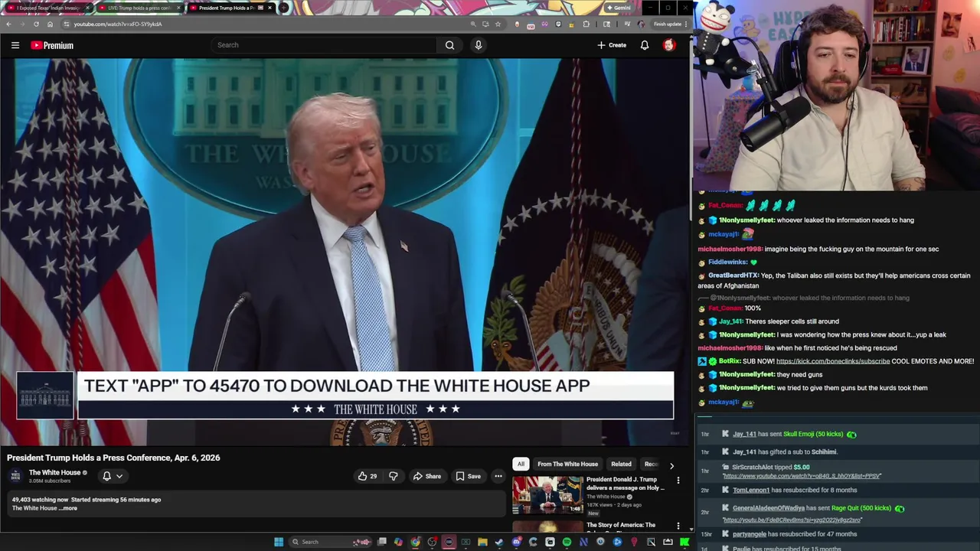980x551 pixels.
Task: Open the YouTube hamburger guide menu
Action: click(x=15, y=45)
